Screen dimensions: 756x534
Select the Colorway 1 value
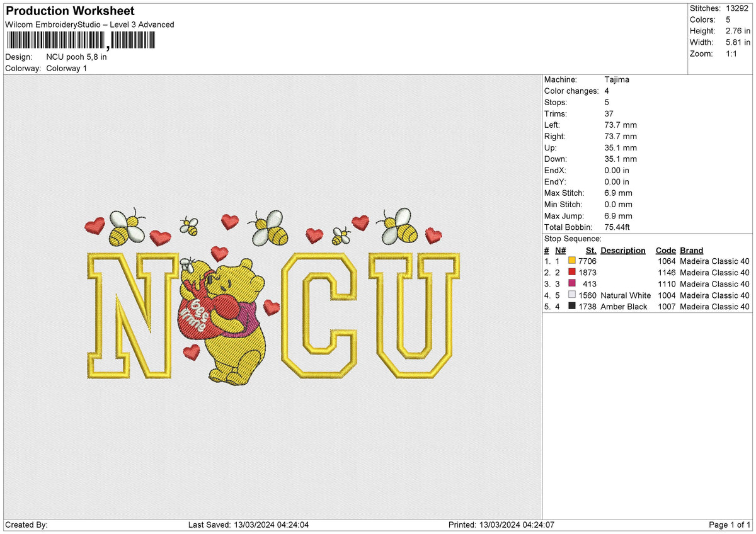coord(67,68)
